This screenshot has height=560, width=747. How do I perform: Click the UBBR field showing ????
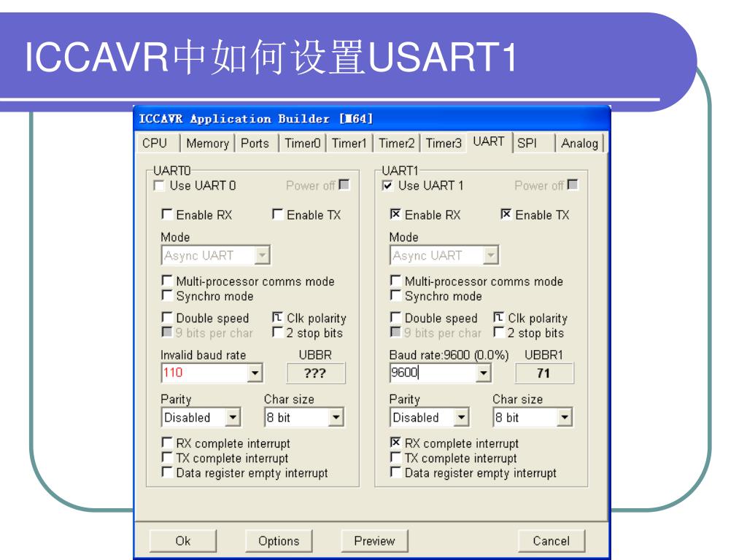(x=315, y=373)
